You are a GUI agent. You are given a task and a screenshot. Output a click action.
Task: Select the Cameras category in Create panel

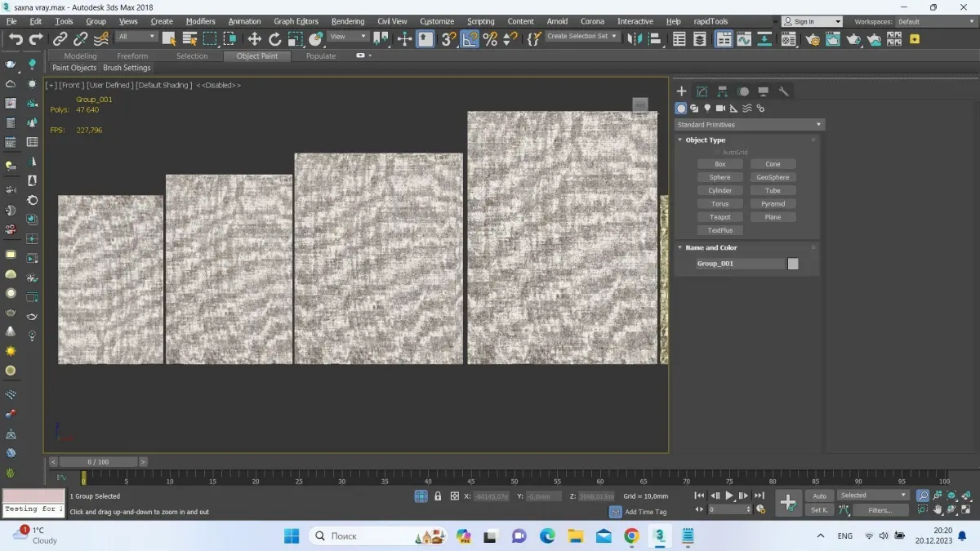pyautogui.click(x=720, y=109)
